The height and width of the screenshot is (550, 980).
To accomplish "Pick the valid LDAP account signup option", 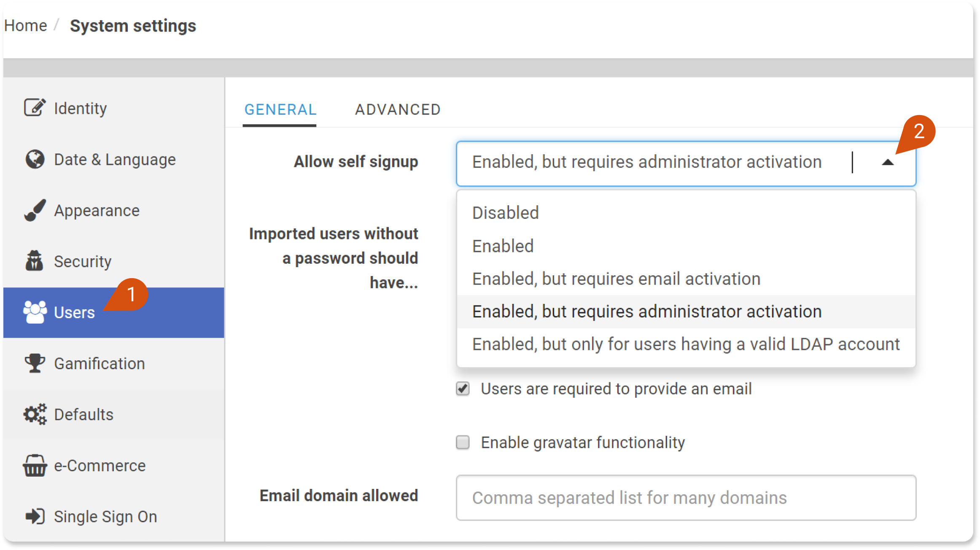I will tap(686, 344).
